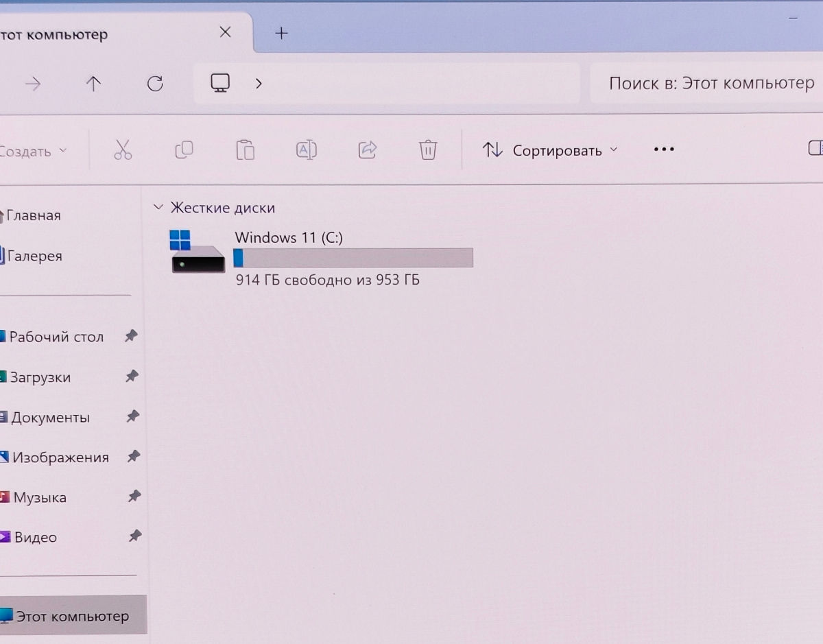Click the Rename icon in toolbar

(x=306, y=150)
